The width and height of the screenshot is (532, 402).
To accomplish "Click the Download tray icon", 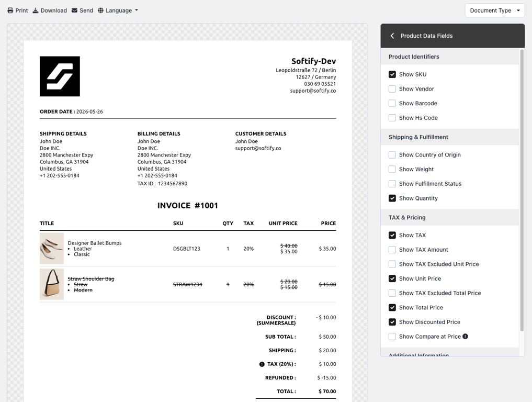I will click(x=35, y=10).
